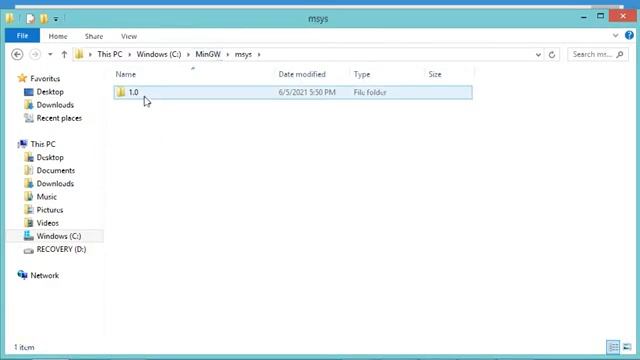Open the Share ribbon tab
The height and width of the screenshot is (360, 640).
[94, 36]
